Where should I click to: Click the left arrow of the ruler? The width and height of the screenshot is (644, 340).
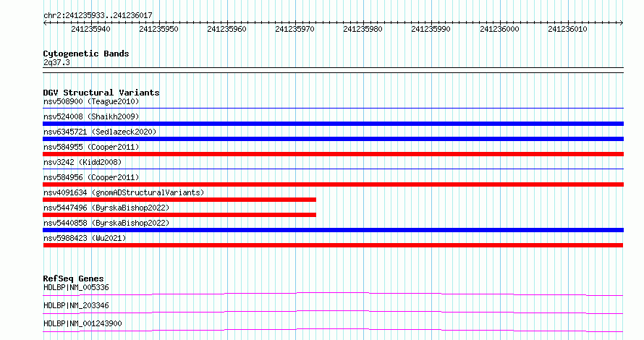click(x=45, y=23)
